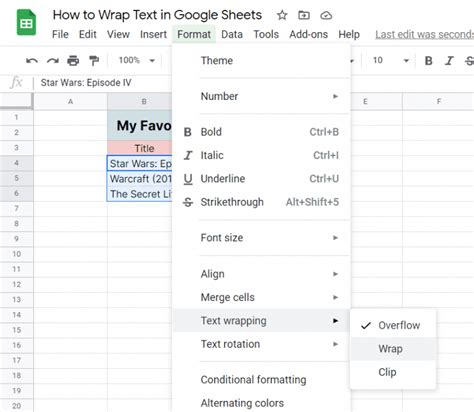Toggle bold in the toolbar
Image resolution: width=474 pixels, height=412 pixels.
(x=428, y=61)
